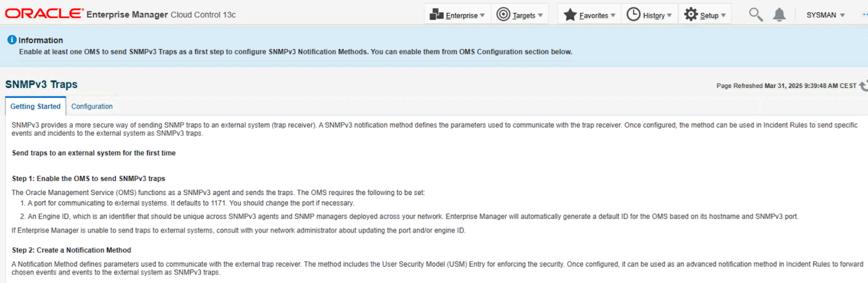Click the 'SNMPv3 provides a more secure' paragraph
868x283 pixels.
(435, 129)
